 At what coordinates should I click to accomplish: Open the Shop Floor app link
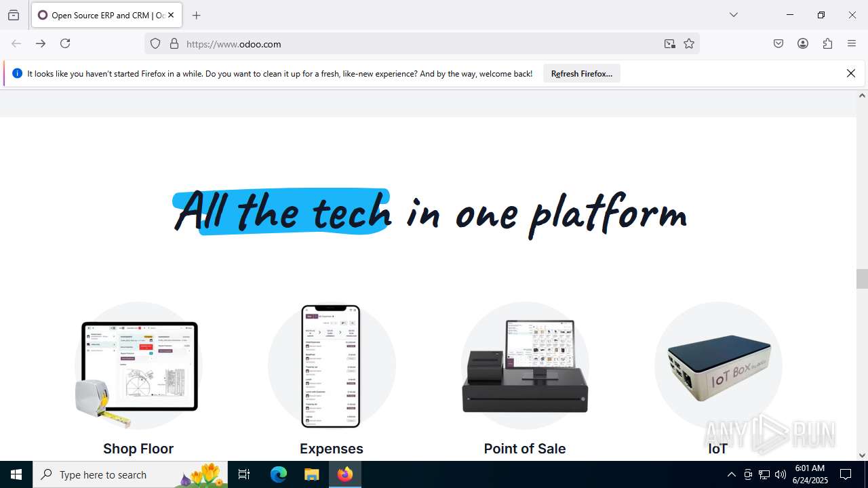click(138, 449)
